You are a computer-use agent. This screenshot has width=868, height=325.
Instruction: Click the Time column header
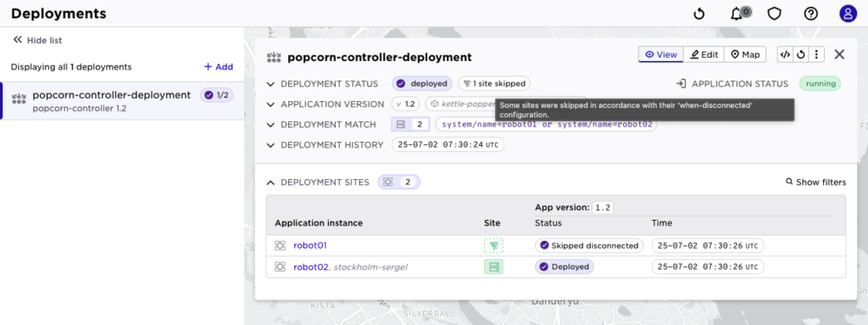coord(661,223)
